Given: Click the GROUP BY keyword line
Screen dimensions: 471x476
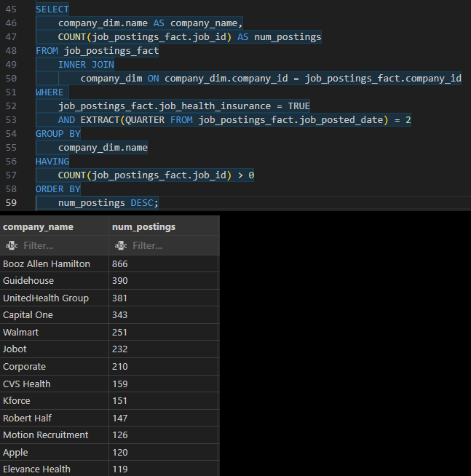Looking at the screenshot, I should (x=58, y=134).
